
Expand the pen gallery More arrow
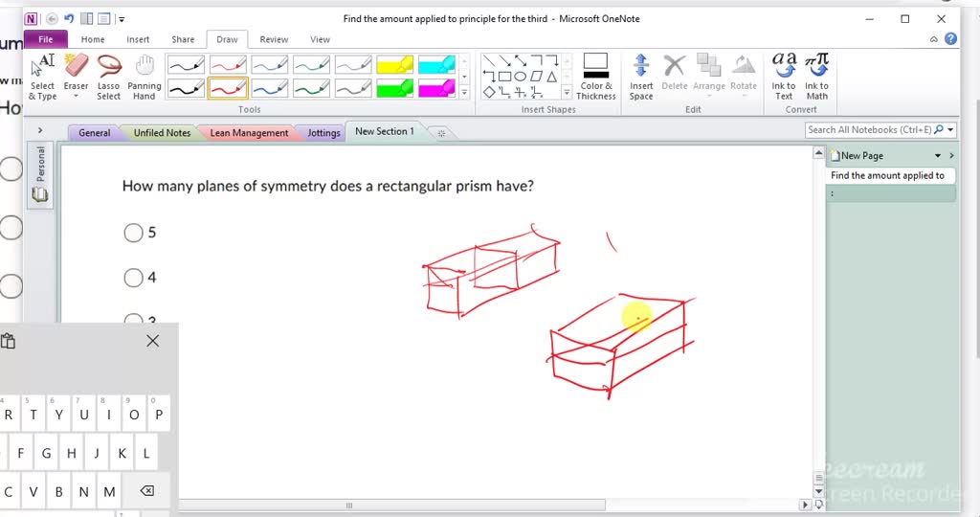pyautogui.click(x=465, y=93)
